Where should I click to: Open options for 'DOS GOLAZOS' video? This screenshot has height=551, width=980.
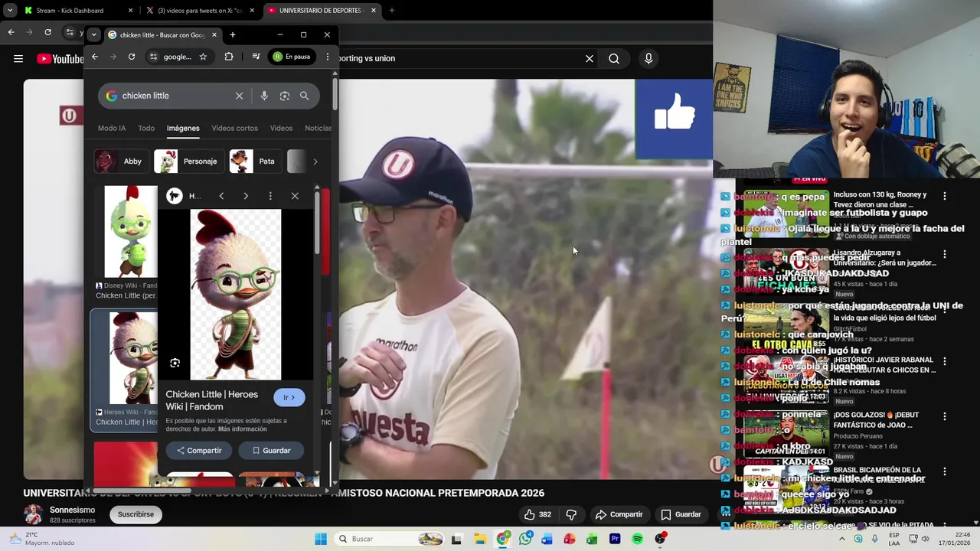(945, 417)
